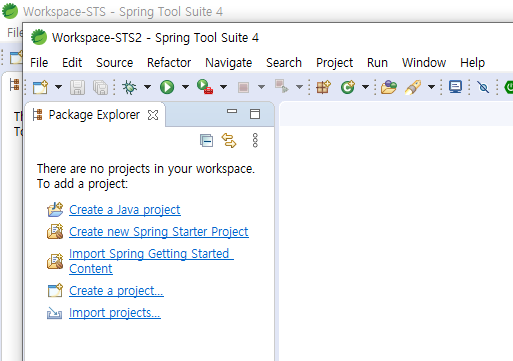Click the Save All toolbar icon
This screenshot has height=361, width=513.
click(x=100, y=87)
